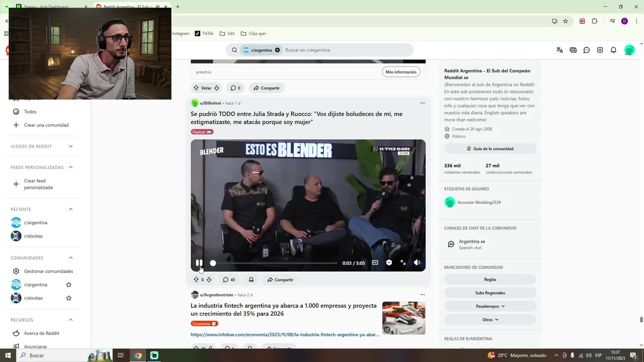Give award to the Strada post
Viewport: 644px width, 362px height.
point(251,280)
